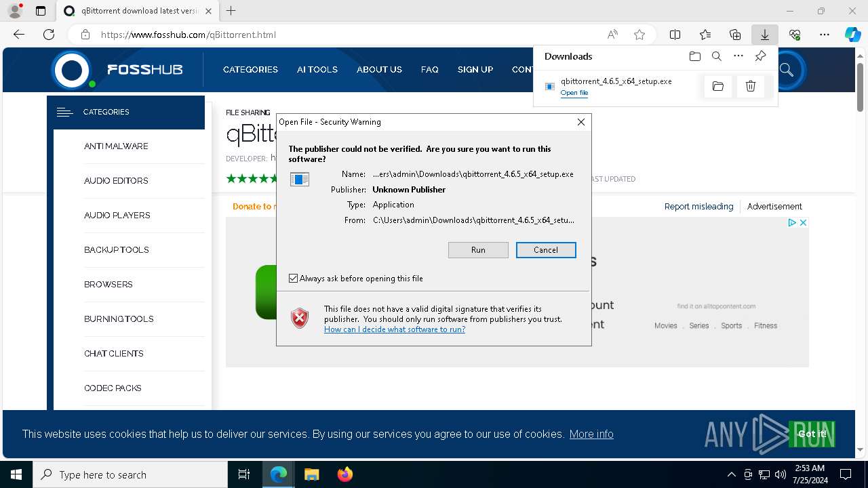The image size is (868, 488).
Task: Cancel the Open File security warning
Action: click(546, 250)
